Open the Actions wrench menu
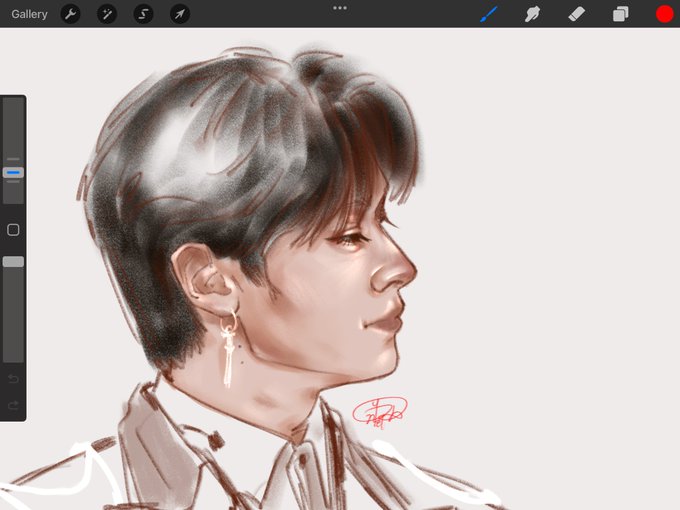This screenshot has width=680, height=510. [70, 14]
